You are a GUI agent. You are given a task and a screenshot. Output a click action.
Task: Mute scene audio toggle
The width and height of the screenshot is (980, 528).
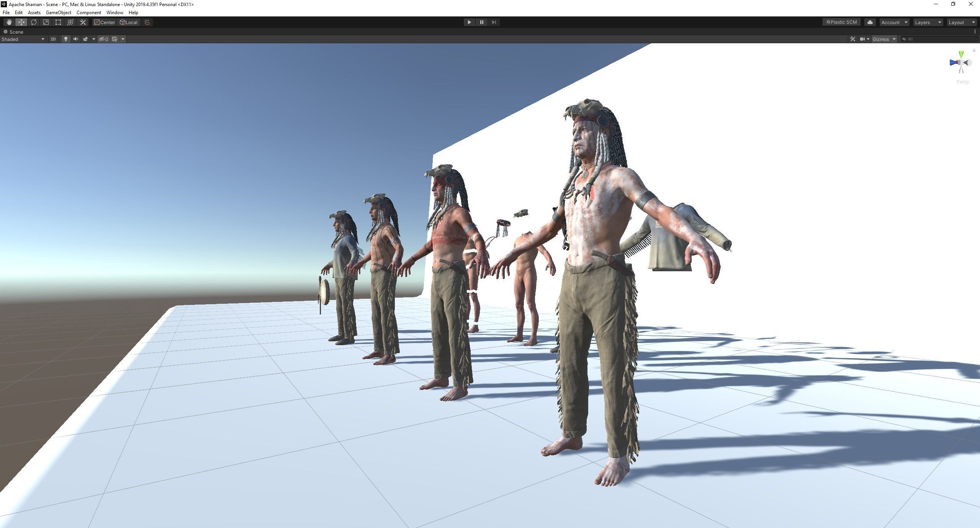point(75,39)
